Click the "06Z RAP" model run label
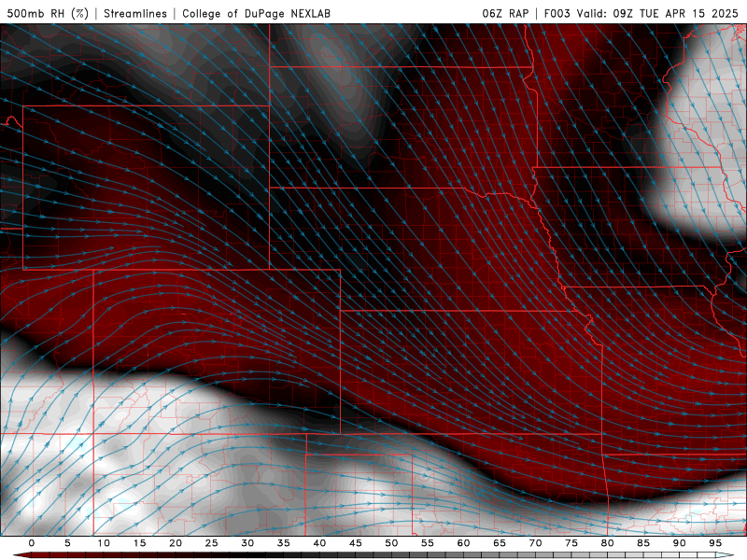 pos(505,13)
